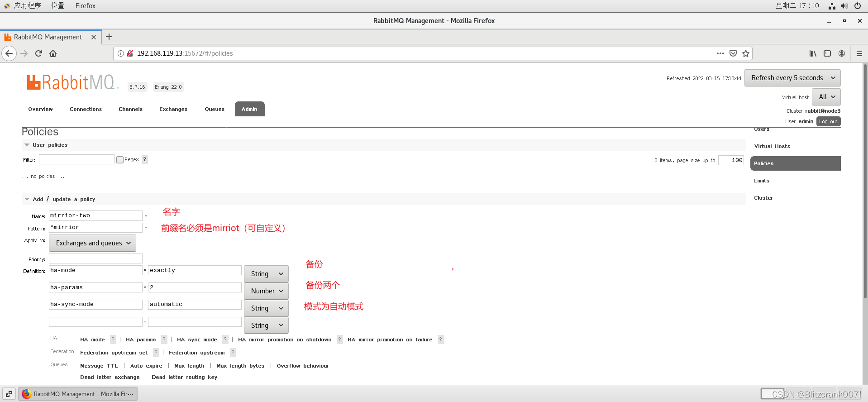
Task: Open the page actions three-dots menu
Action: point(720,53)
